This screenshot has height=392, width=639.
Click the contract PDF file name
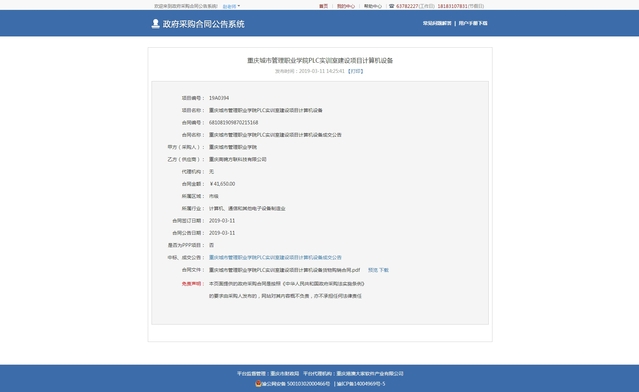tap(284, 270)
